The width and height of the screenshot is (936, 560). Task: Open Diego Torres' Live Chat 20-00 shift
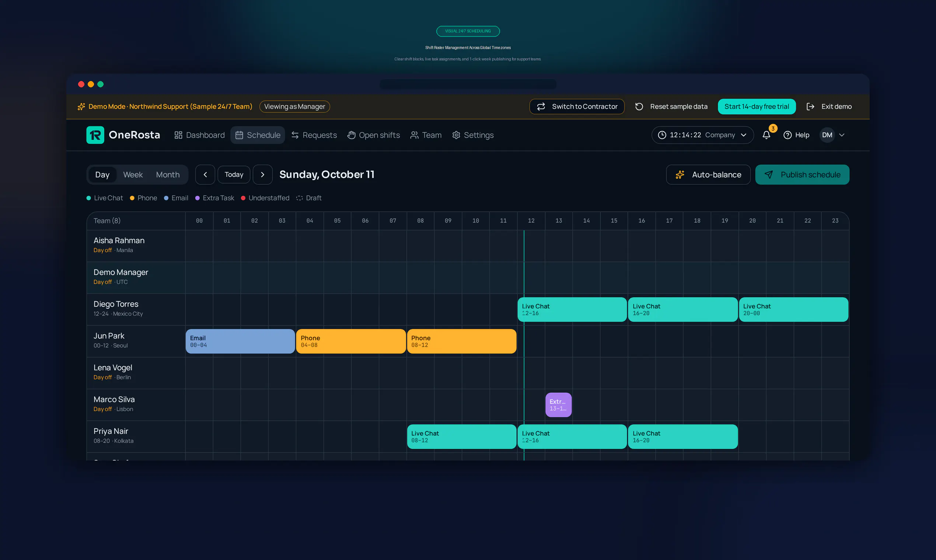pyautogui.click(x=793, y=309)
